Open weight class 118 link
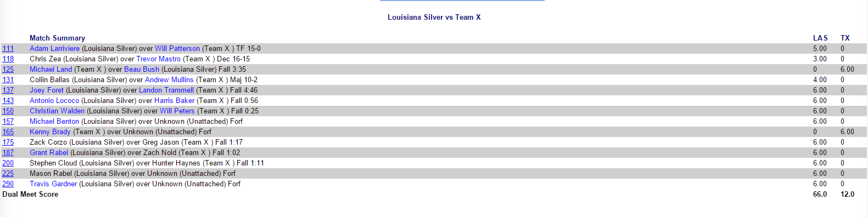Screen dimensions: 868x217 click(x=8, y=59)
